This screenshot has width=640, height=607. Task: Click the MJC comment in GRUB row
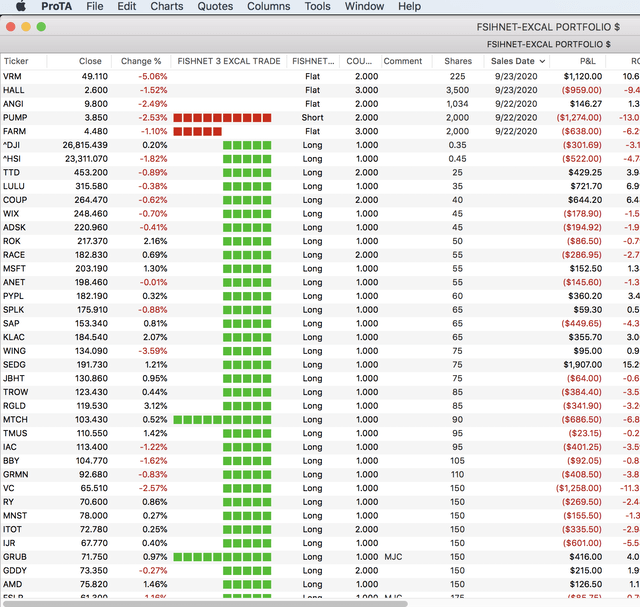(393, 557)
